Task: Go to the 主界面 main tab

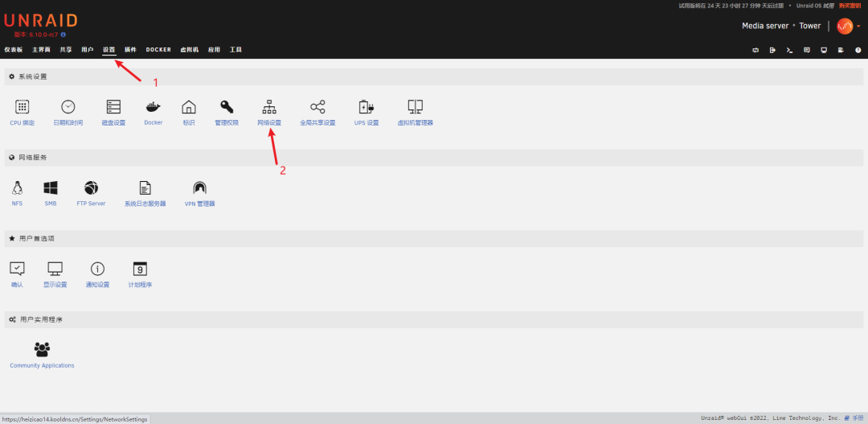Action: [41, 49]
